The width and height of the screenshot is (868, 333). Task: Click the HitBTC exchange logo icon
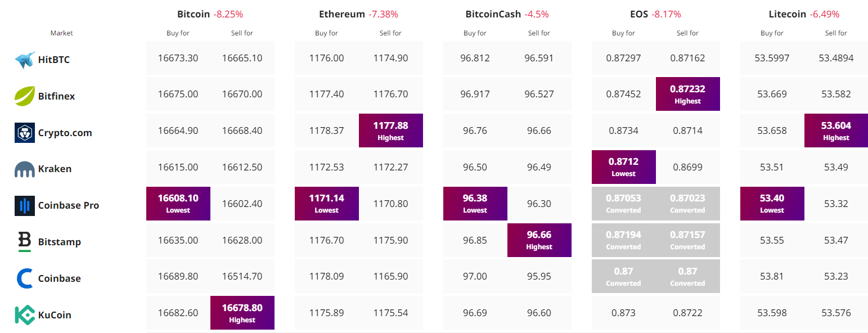click(x=25, y=59)
